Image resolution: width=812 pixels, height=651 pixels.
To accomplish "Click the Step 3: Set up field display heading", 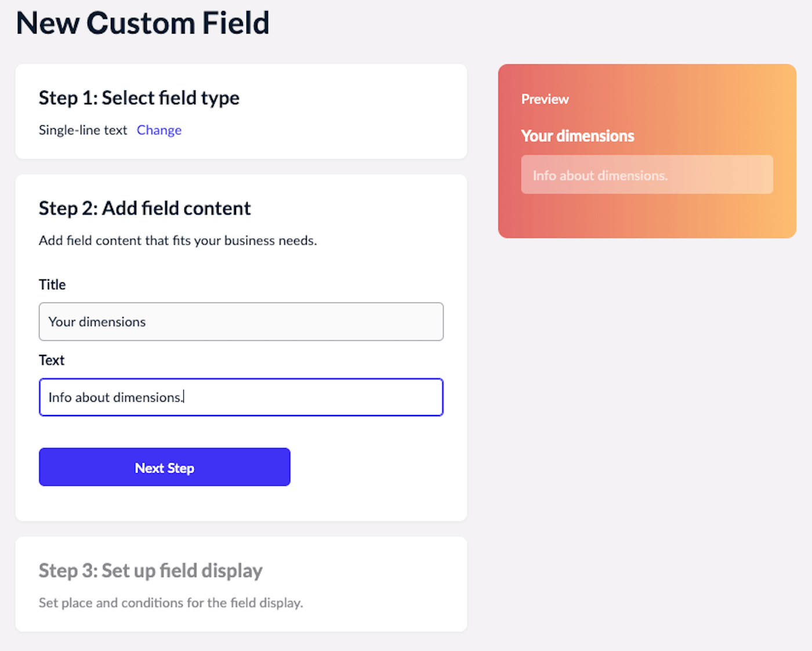I will [150, 570].
